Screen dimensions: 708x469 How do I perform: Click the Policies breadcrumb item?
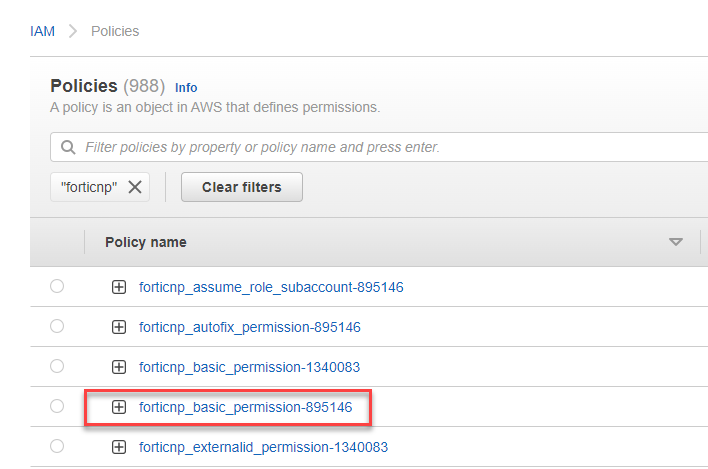click(115, 31)
